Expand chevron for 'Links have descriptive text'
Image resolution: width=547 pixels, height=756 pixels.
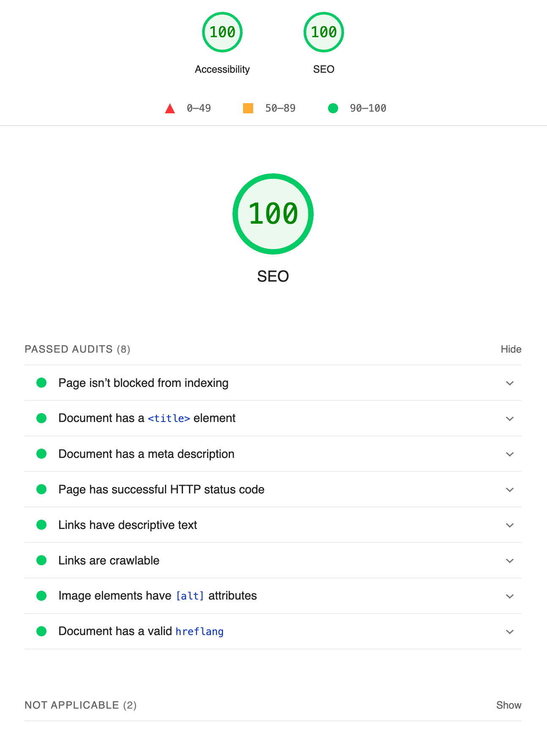pos(510,525)
